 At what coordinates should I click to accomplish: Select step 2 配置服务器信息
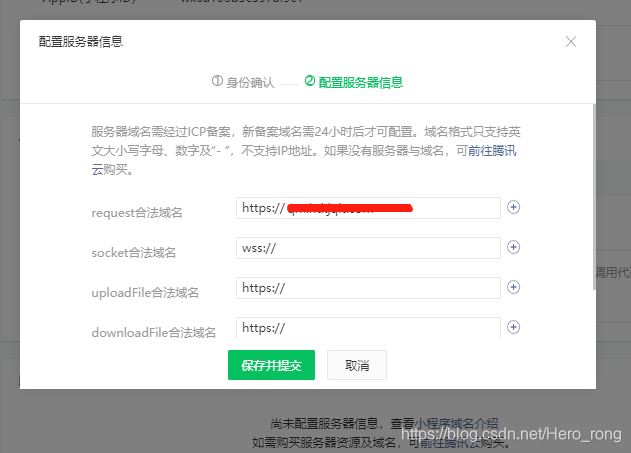(x=354, y=82)
